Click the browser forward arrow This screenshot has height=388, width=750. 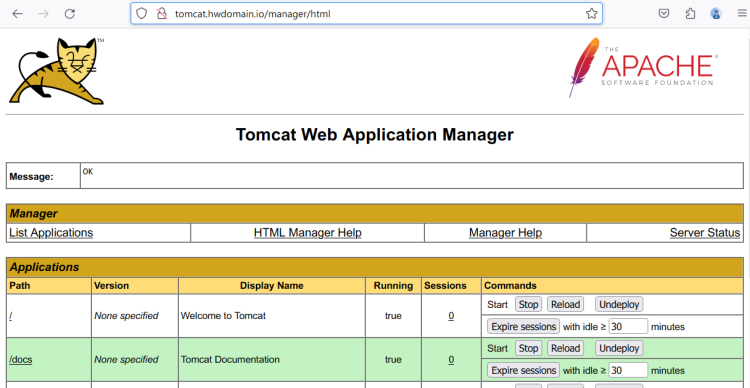click(x=44, y=14)
